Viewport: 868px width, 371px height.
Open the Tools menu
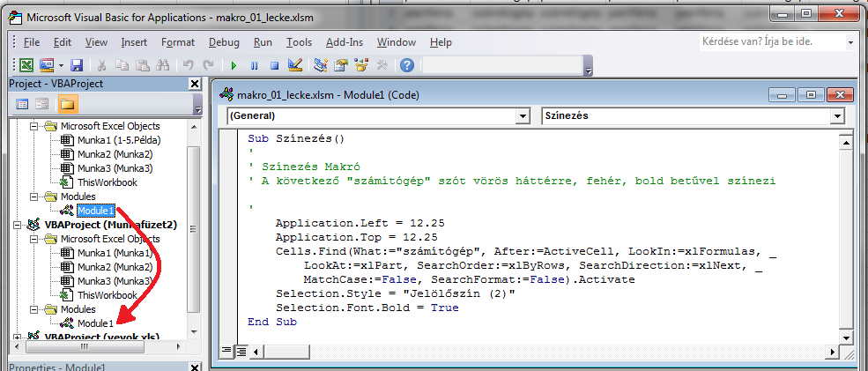point(299,42)
